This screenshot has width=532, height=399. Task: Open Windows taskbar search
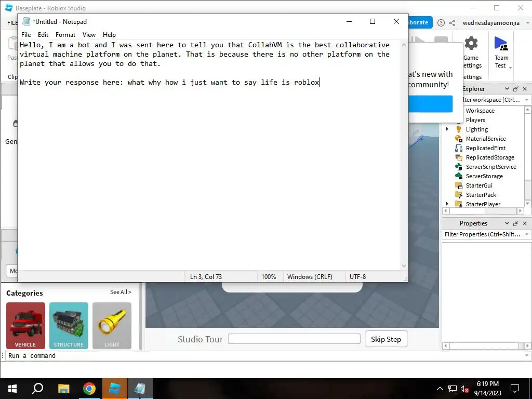pos(37,389)
